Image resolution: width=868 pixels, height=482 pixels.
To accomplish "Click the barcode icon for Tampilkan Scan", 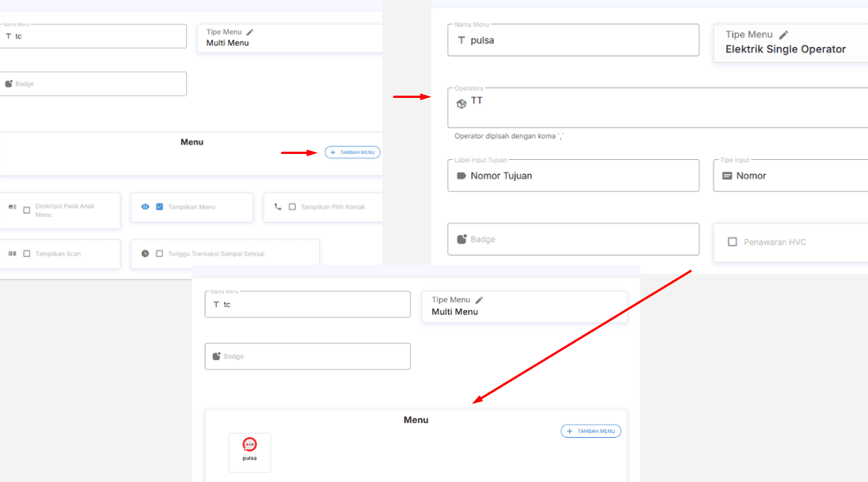I will point(12,253).
